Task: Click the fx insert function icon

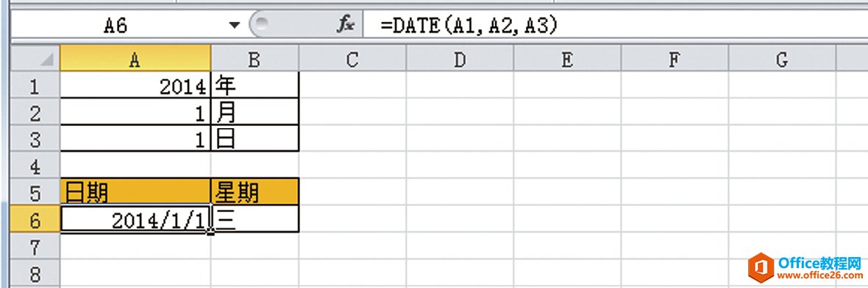Action: coord(346,25)
